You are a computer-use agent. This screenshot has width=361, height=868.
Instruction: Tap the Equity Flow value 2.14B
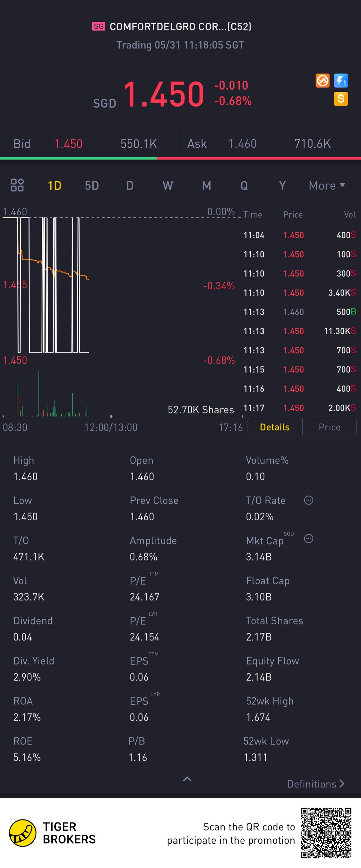click(x=259, y=677)
